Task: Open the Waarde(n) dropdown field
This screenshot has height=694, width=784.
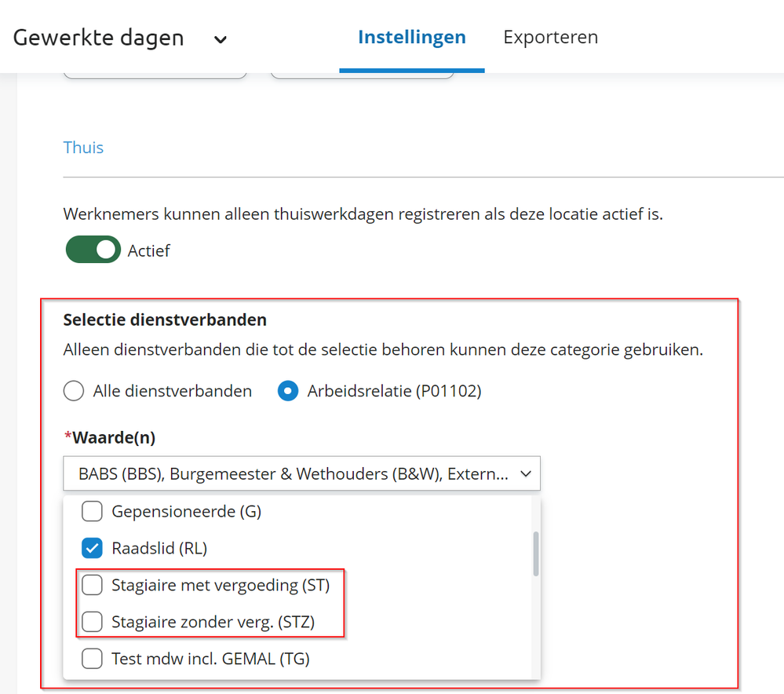Action: (294, 474)
